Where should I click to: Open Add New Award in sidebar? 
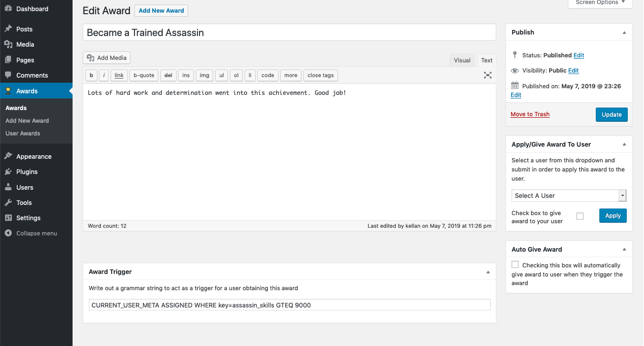[27, 121]
